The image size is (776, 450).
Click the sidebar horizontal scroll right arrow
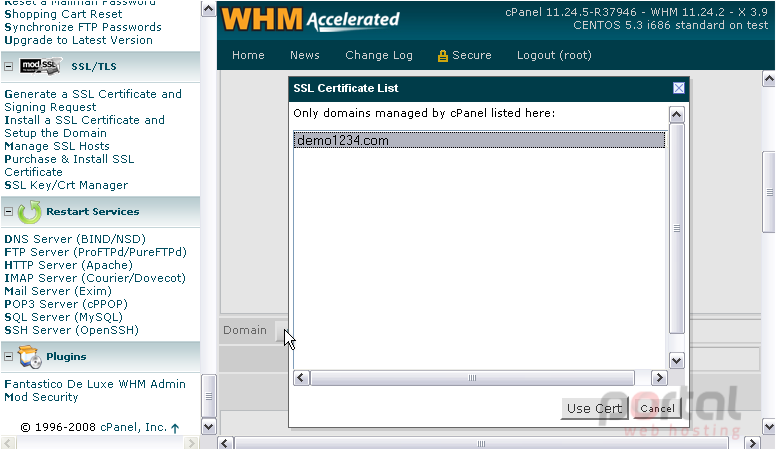coord(191,443)
